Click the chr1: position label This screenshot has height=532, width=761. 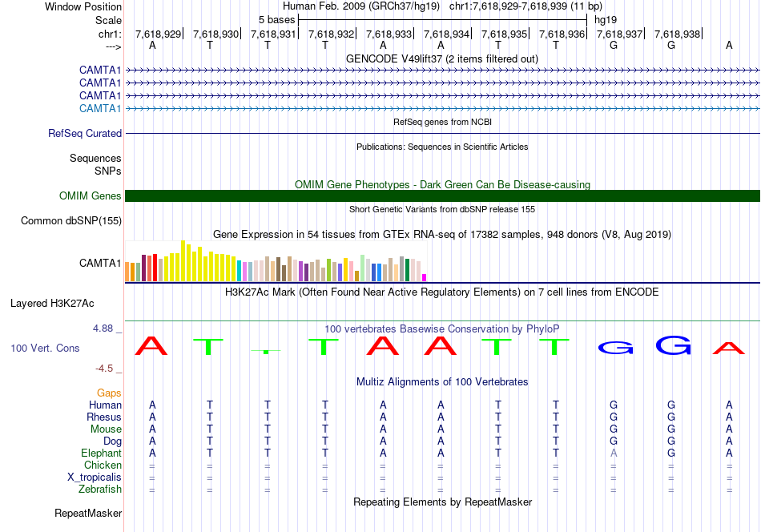tap(110, 34)
